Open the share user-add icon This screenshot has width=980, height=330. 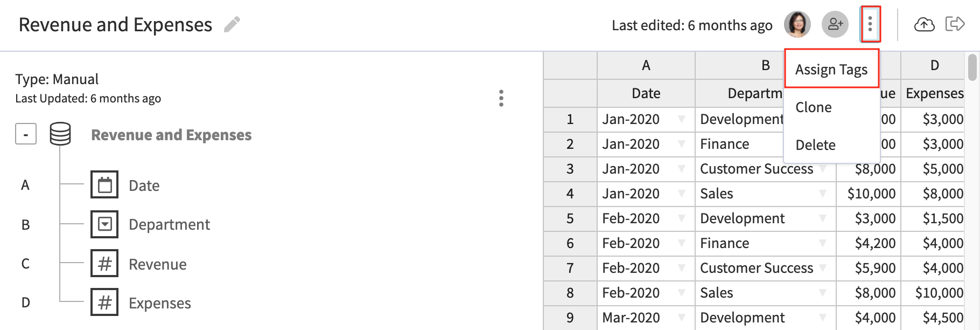click(x=835, y=24)
